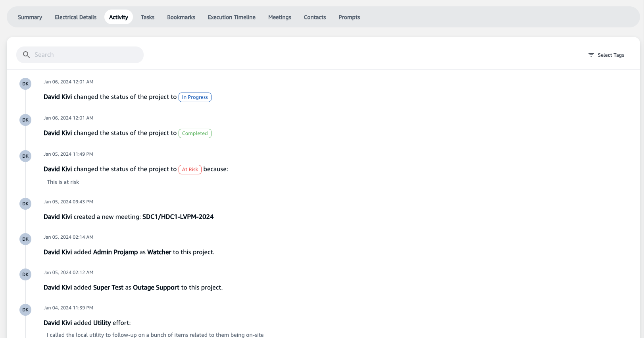Click the filter lines icon beside Select Tags

coord(591,55)
